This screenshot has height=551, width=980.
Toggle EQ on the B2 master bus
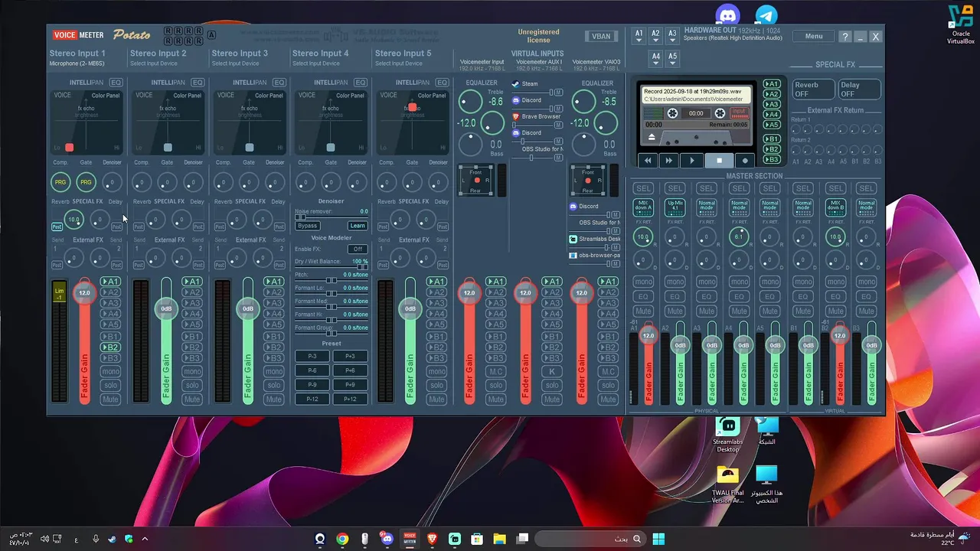coord(835,297)
